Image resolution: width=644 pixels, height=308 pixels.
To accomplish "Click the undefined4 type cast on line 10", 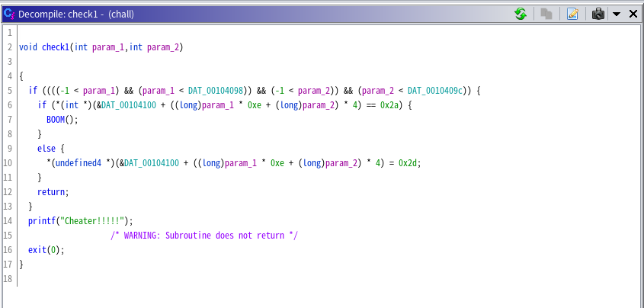I will [x=78, y=163].
